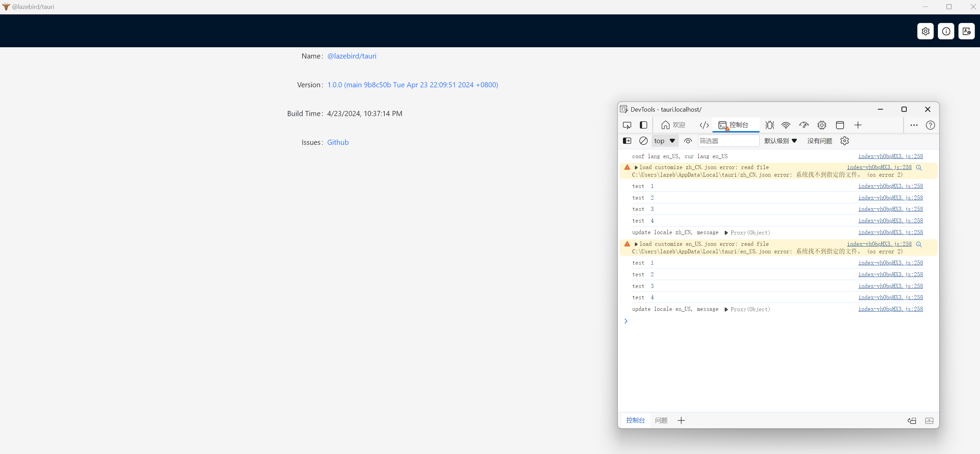Viewport: 980px width, 454px height.
Task: Open the Sources bug icon tab
Action: click(770, 125)
